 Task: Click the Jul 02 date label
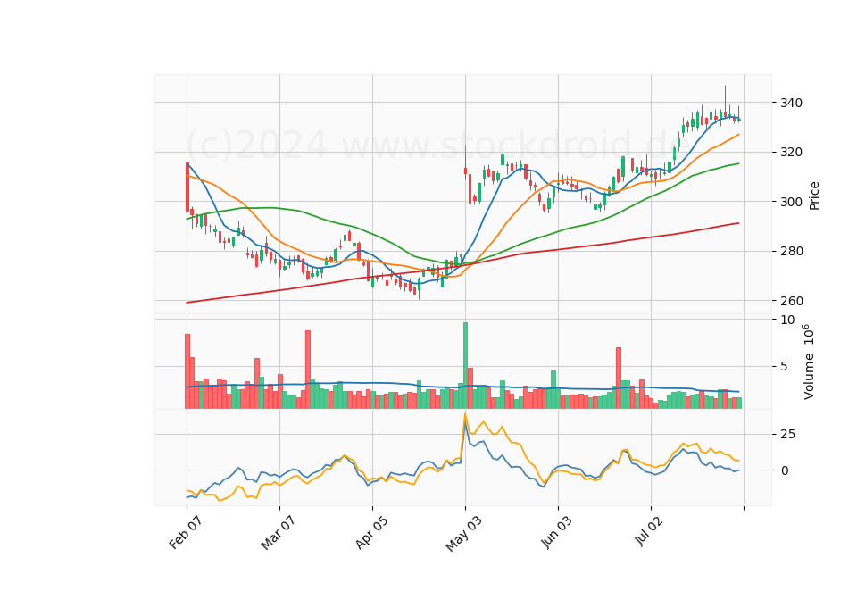649,531
